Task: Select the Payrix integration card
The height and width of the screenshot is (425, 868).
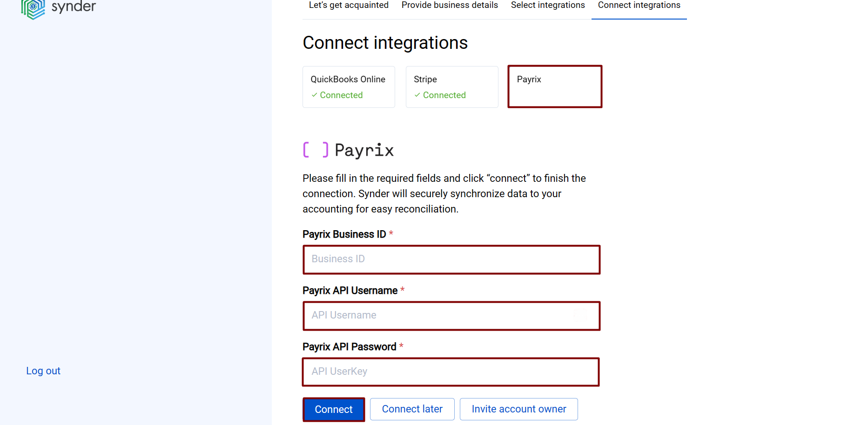Action: pos(555,86)
